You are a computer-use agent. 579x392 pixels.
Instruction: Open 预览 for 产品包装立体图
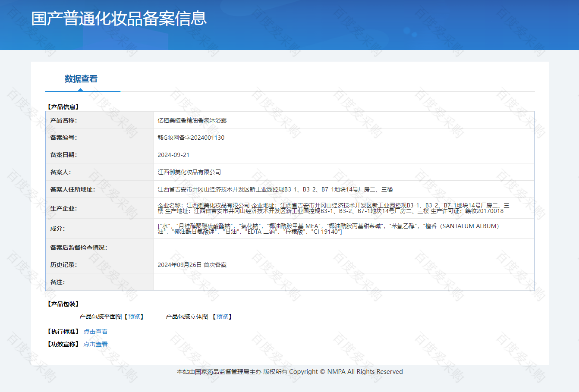click(x=222, y=317)
